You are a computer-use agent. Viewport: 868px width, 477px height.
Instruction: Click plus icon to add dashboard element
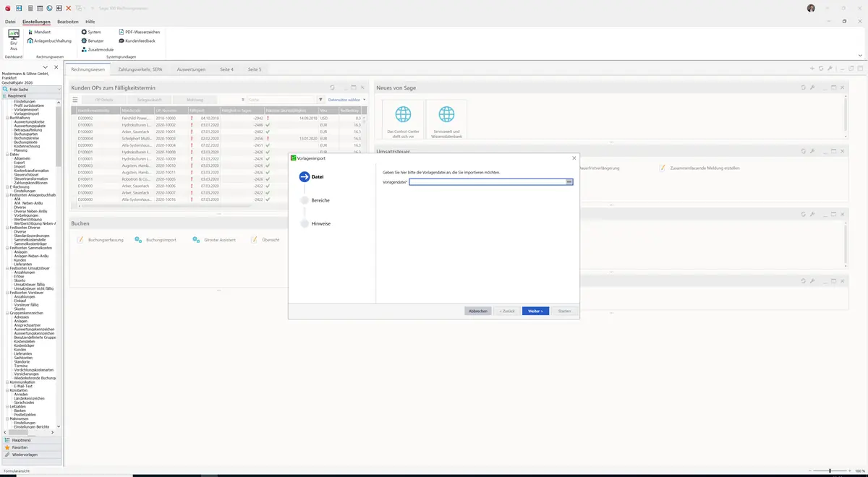click(812, 69)
